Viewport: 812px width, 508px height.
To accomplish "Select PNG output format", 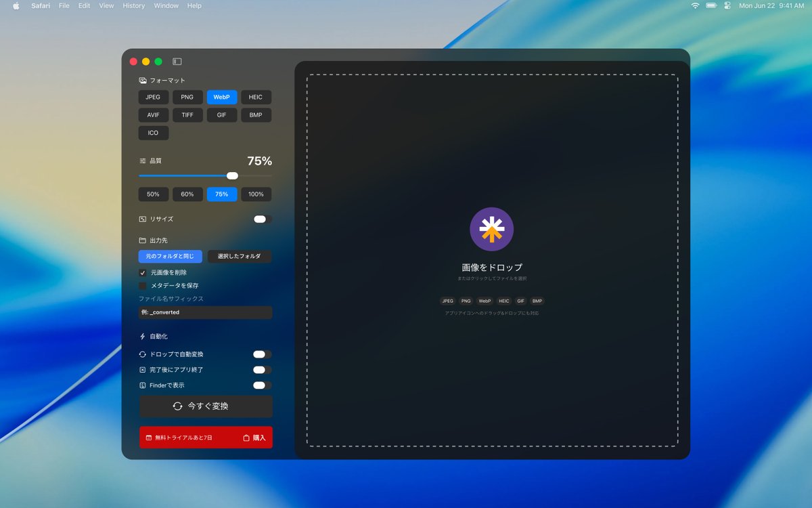I will coord(187,98).
